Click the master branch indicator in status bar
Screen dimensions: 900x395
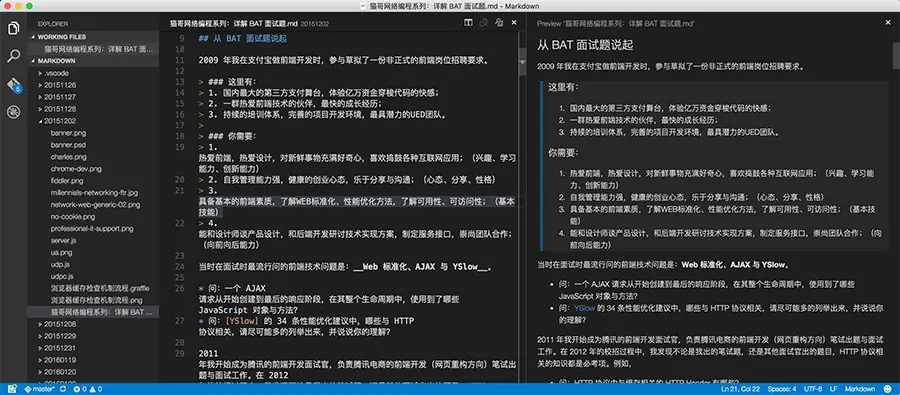pos(40,389)
